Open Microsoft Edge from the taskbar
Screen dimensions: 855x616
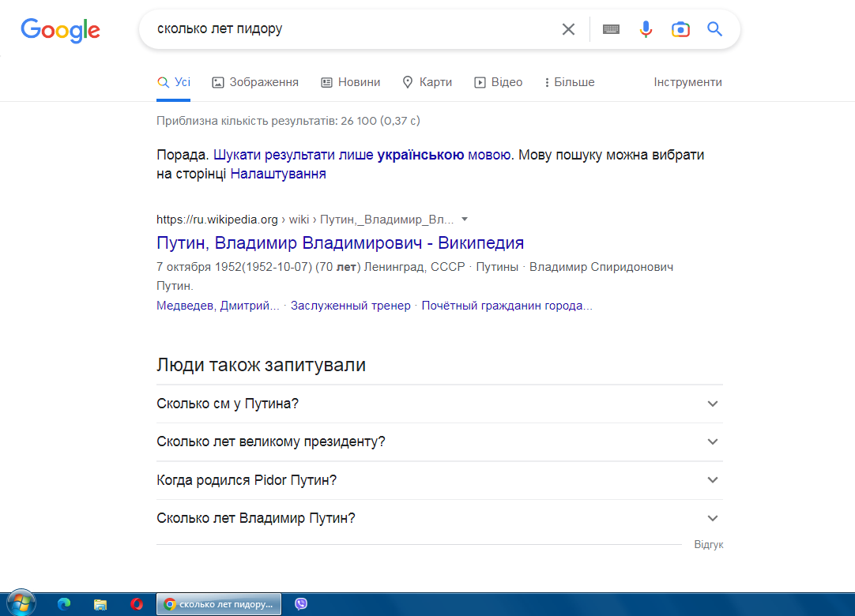64,604
